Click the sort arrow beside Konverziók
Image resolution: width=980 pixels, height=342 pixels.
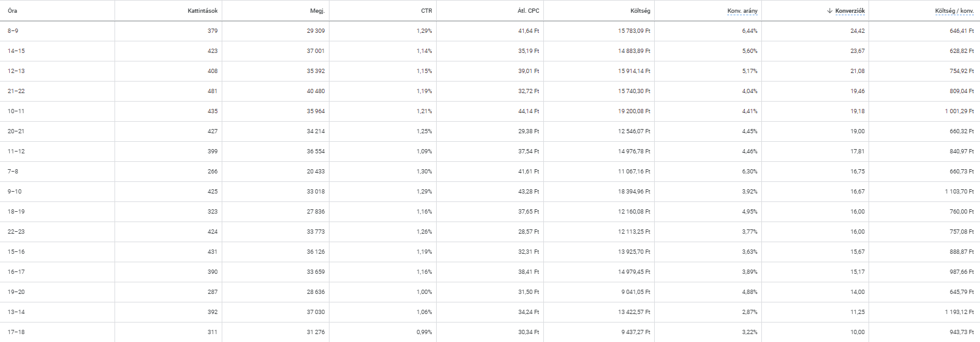pyautogui.click(x=830, y=11)
